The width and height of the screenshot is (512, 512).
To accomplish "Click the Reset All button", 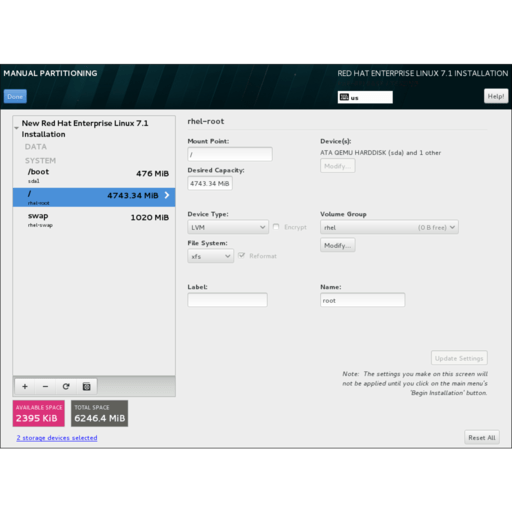I will [482, 437].
